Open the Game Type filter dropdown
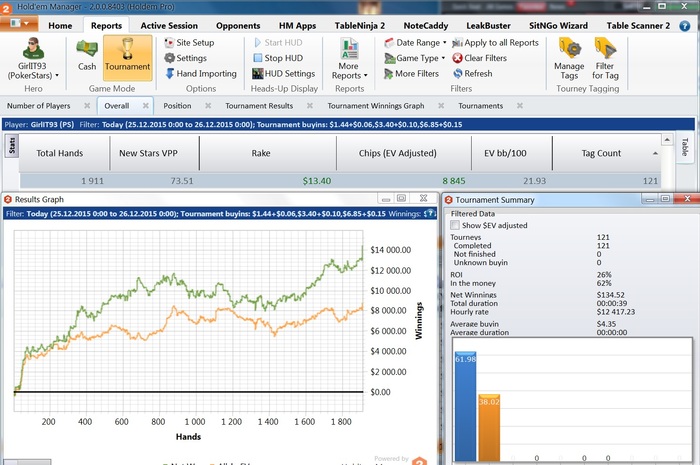 click(415, 58)
